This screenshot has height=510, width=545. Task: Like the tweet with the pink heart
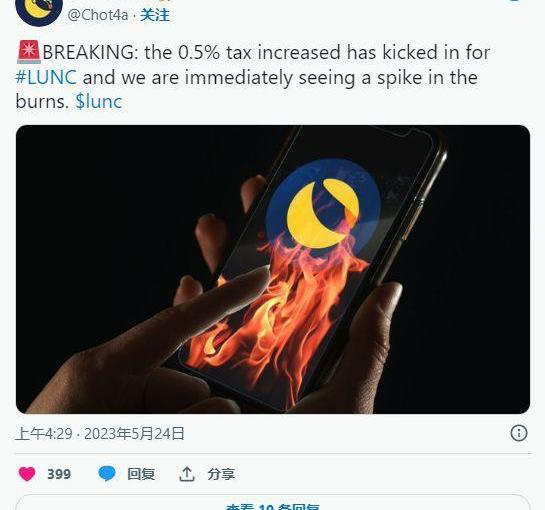click(27, 474)
